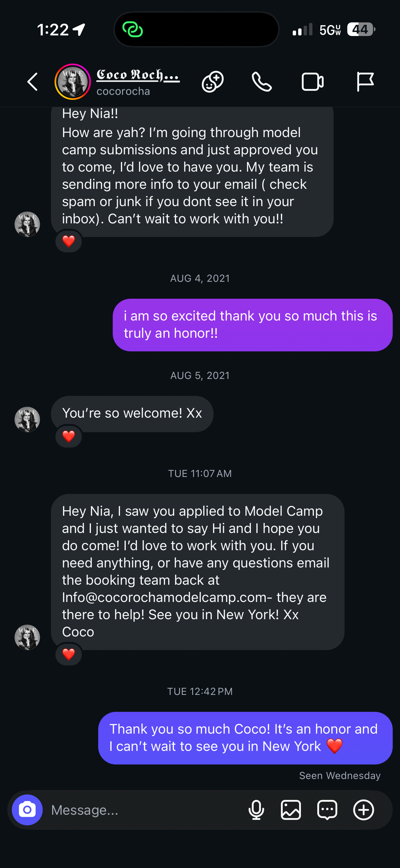
Task: Tap the plus icon for more options
Action: point(363,810)
